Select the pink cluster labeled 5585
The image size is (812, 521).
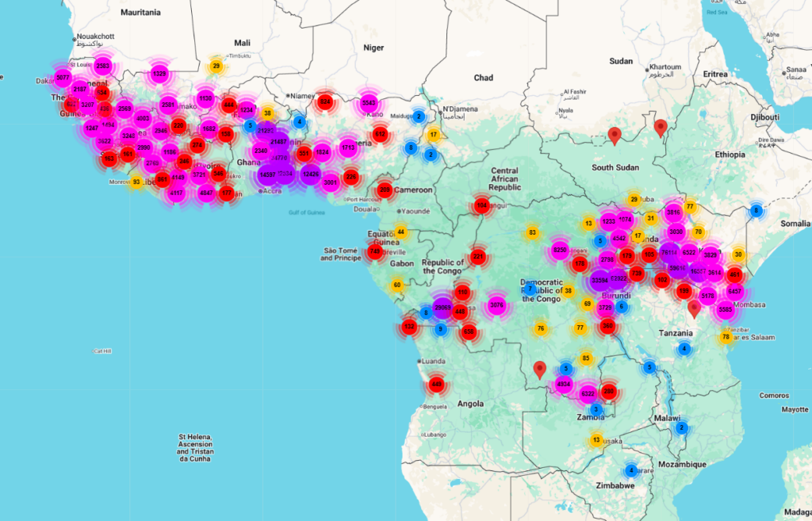(x=725, y=310)
